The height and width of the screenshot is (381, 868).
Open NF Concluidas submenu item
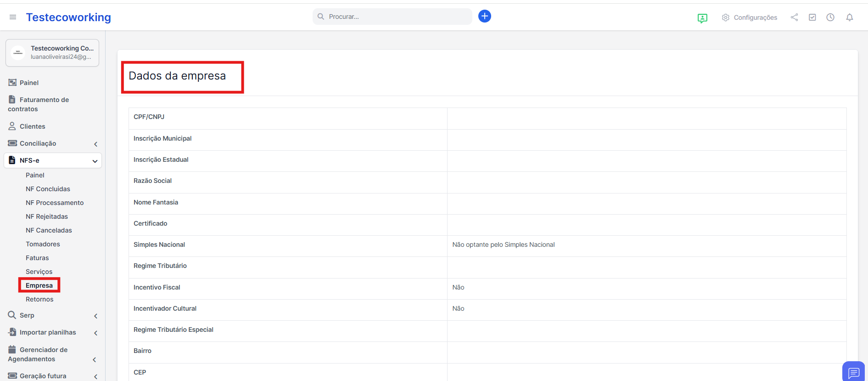coord(48,189)
